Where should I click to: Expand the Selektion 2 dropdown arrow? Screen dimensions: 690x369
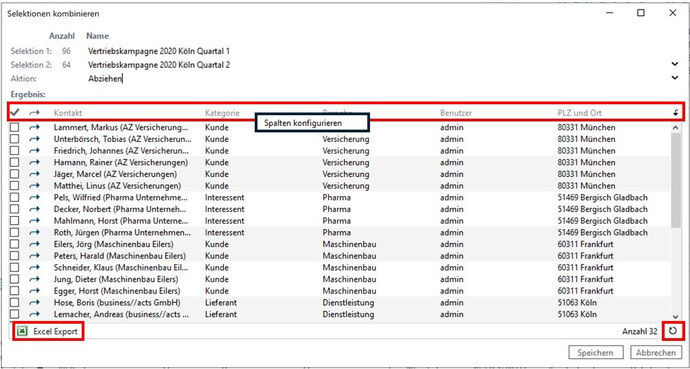(675, 65)
